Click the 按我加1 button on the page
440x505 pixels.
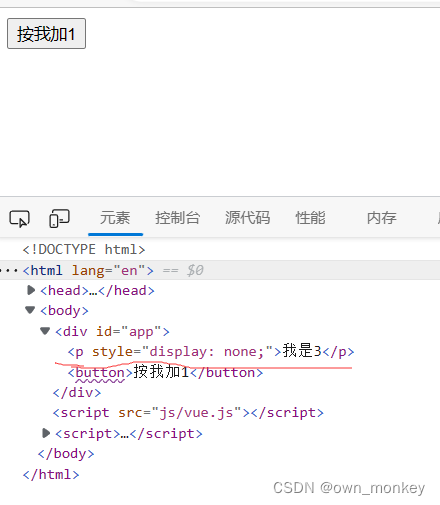46,34
